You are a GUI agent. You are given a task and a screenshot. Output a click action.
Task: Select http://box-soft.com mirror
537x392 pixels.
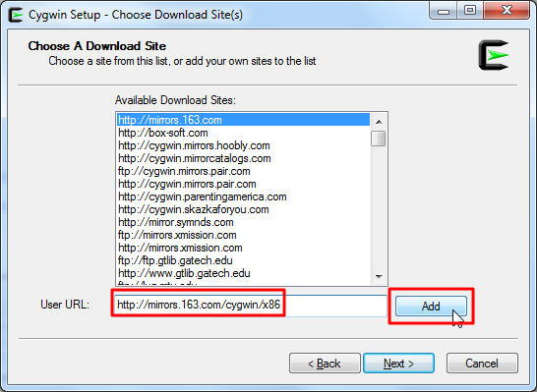pyautogui.click(x=243, y=133)
